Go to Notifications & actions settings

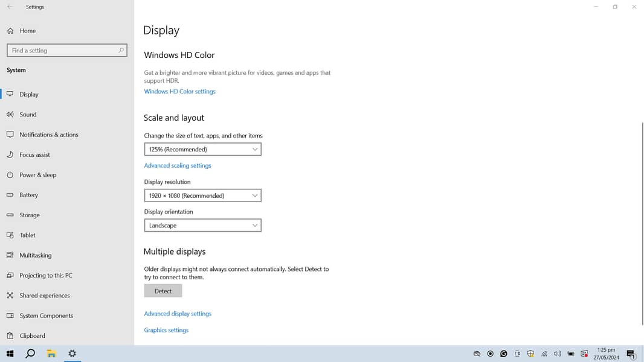[x=49, y=135]
